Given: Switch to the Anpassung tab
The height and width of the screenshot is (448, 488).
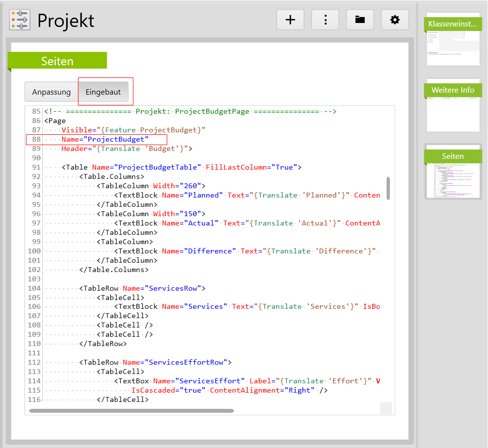Looking at the screenshot, I should click(x=51, y=92).
